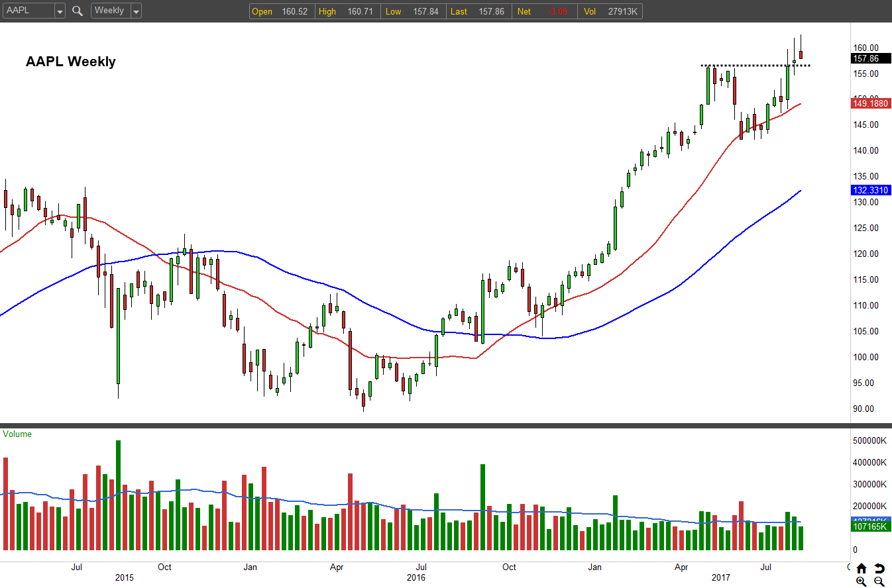892x588 pixels.
Task: Zoom in with the plus magnifier icon
Action: pos(861,581)
